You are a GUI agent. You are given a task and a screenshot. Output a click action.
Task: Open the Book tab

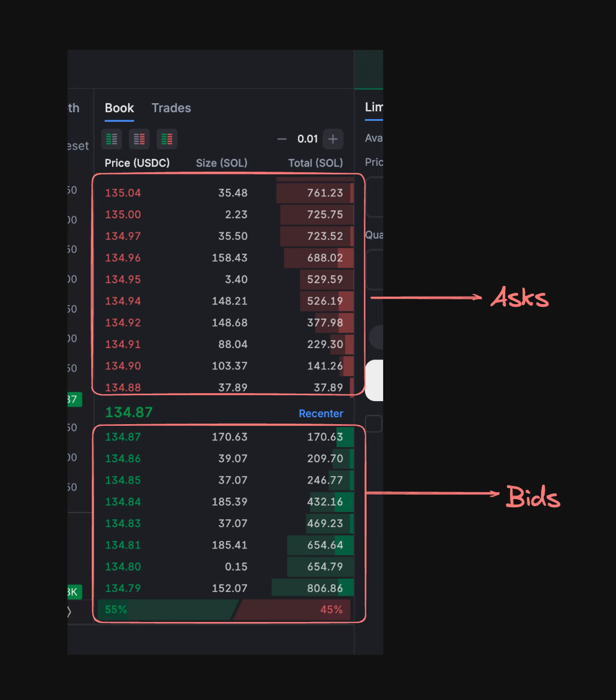coord(119,108)
